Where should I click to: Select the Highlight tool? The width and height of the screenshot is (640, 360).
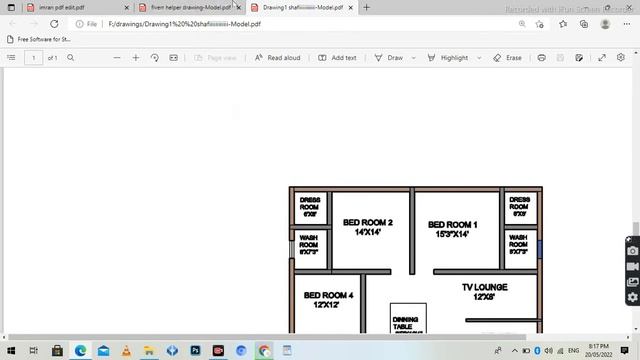pos(448,58)
